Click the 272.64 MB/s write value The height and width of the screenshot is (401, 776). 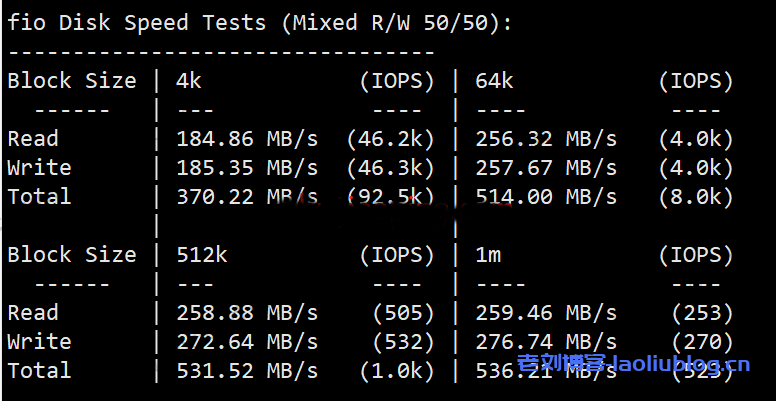[247, 342]
